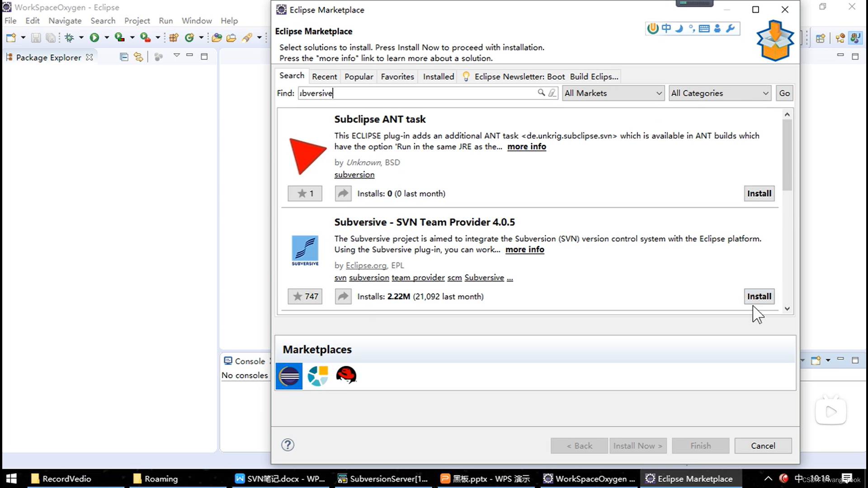Click the Help question mark icon
This screenshot has width=868, height=488.
tap(288, 445)
